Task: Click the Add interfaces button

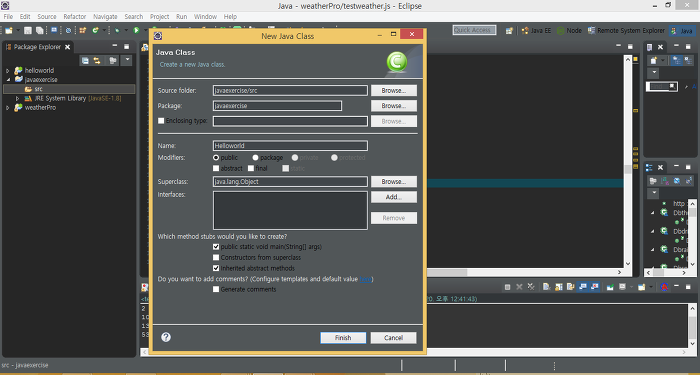Action: [394, 197]
